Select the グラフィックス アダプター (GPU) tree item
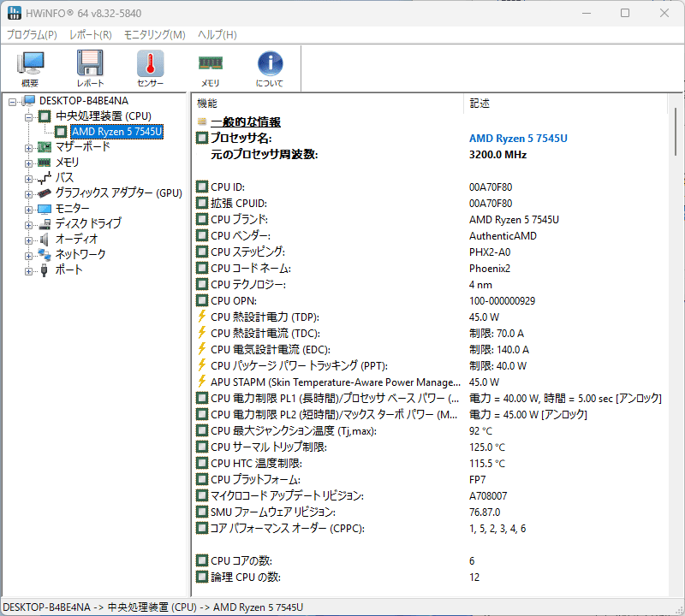This screenshot has height=616, width=685. pos(118,193)
